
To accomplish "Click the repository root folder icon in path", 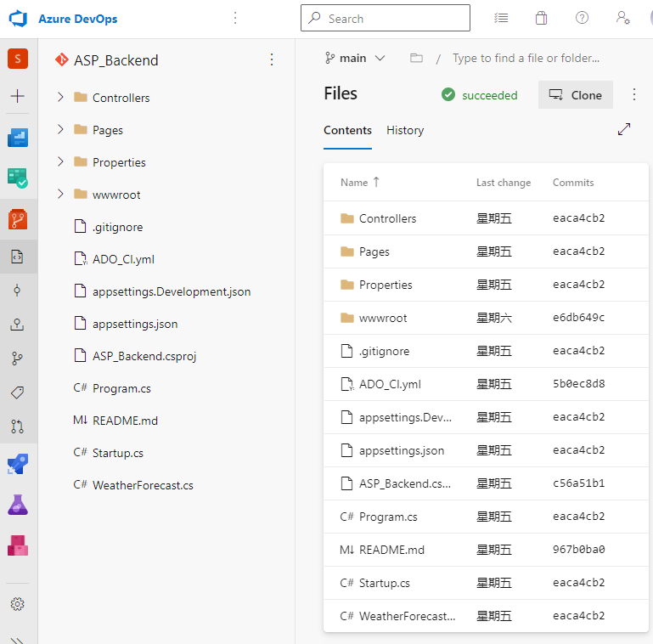I will [x=416, y=58].
